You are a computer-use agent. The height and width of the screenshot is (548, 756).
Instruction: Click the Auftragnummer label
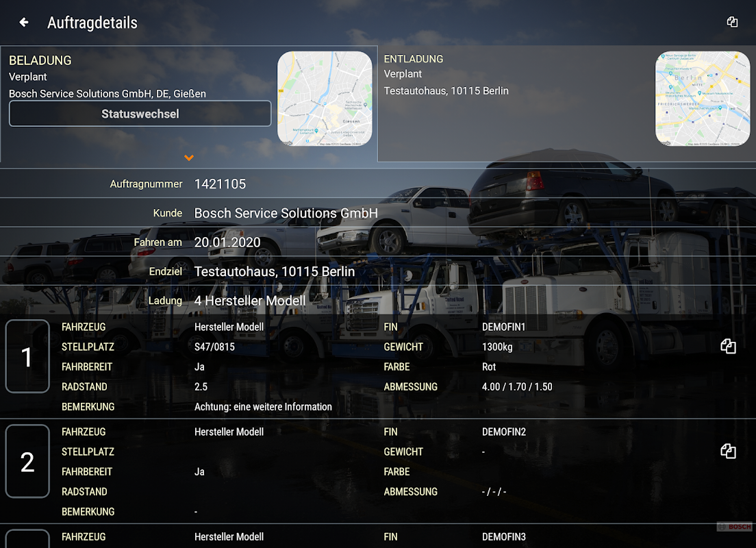tap(146, 184)
